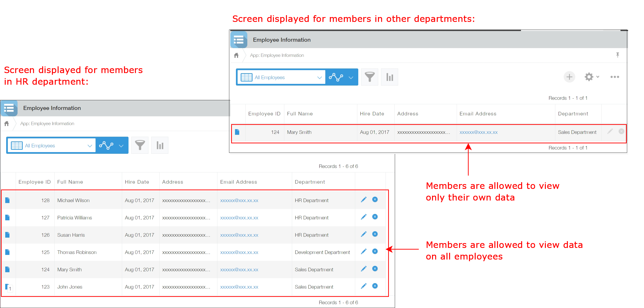Delete John Jones's record with the X icon
The height and width of the screenshot is (308, 644).
pos(374,286)
